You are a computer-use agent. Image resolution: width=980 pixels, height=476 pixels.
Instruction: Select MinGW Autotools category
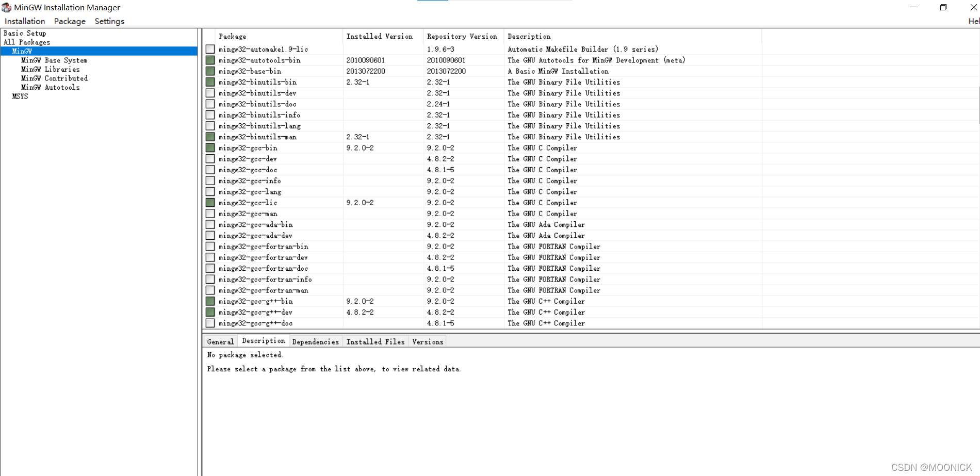coord(51,87)
